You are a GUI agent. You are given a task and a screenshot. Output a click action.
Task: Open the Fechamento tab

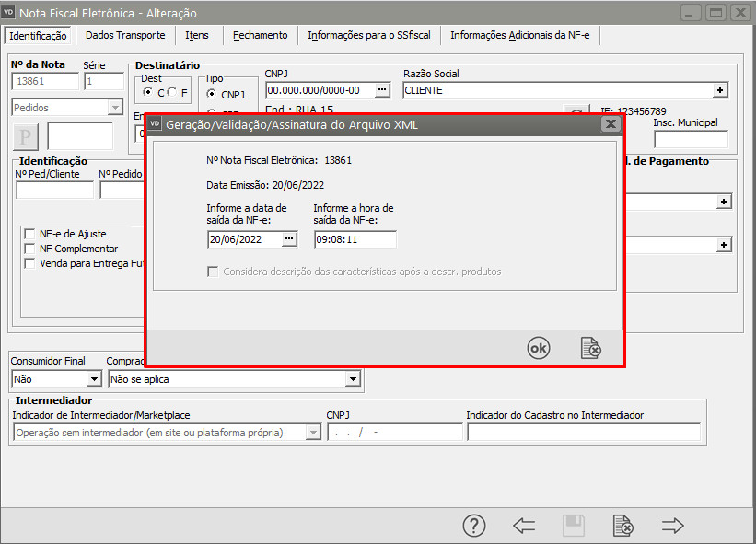pos(260,35)
